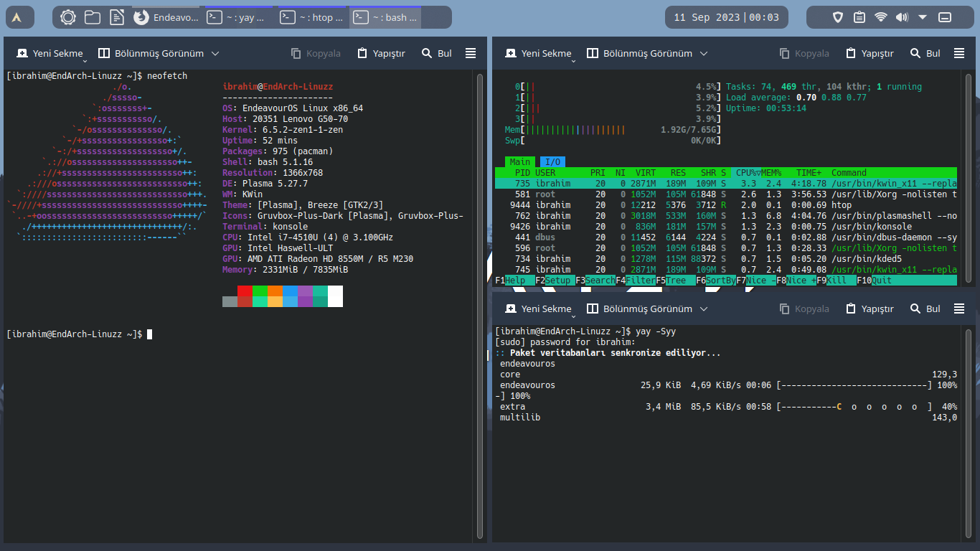980x551 pixels.
Task: Expand Bölünmüş Görünüm chevron in neofetch window
Action: point(215,53)
